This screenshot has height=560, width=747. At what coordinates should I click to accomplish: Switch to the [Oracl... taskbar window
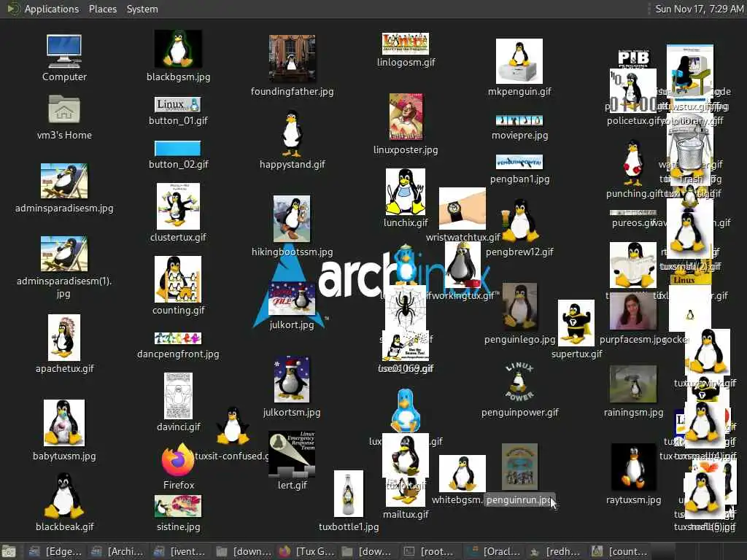[494, 551]
